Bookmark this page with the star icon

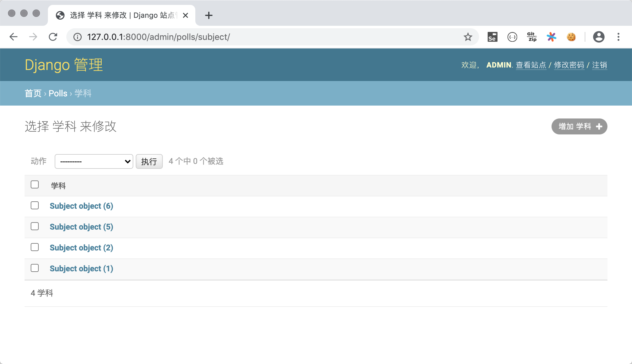468,37
